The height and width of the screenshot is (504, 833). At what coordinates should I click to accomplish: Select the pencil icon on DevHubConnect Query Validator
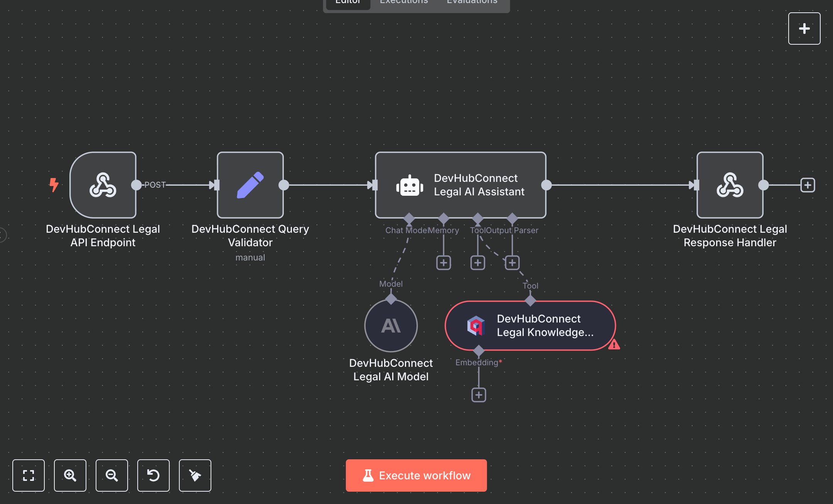pos(250,185)
